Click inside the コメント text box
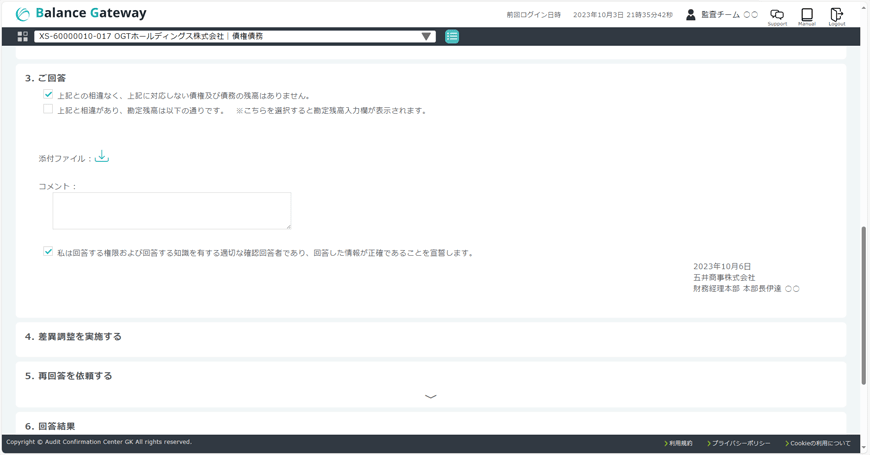The image size is (870, 455). coord(172,211)
